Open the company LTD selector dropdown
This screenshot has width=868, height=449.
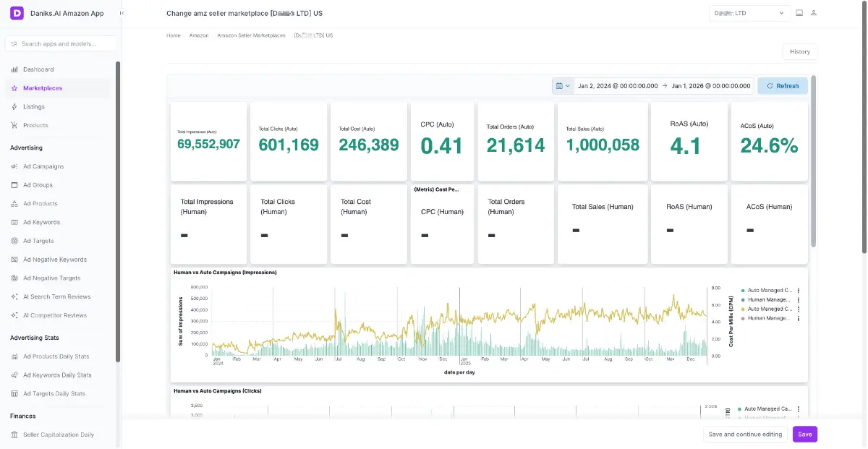click(x=749, y=13)
